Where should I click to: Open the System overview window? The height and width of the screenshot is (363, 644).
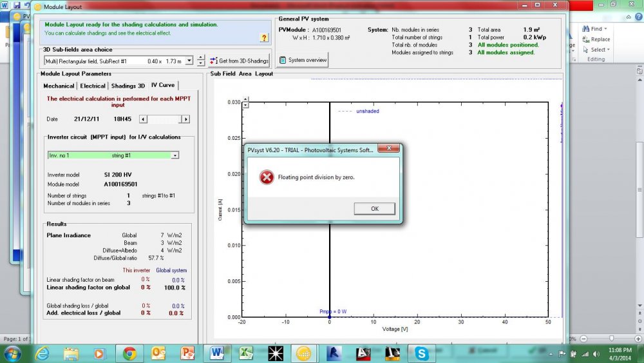(303, 60)
